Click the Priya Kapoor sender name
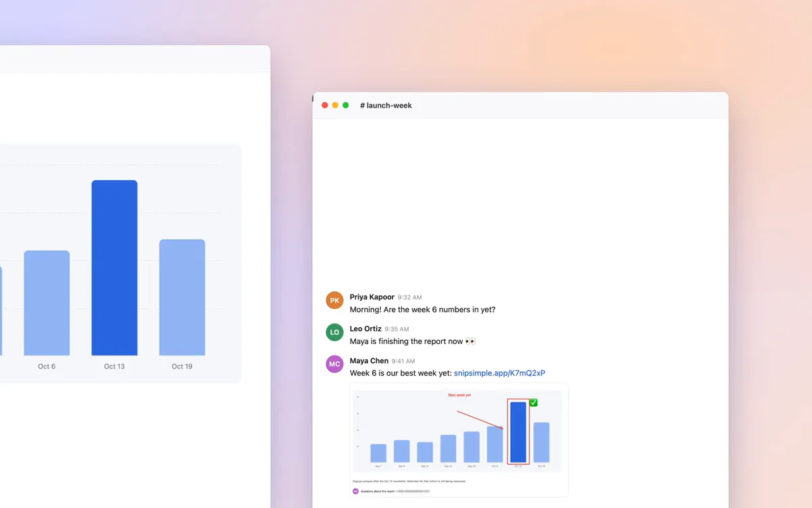 click(372, 297)
